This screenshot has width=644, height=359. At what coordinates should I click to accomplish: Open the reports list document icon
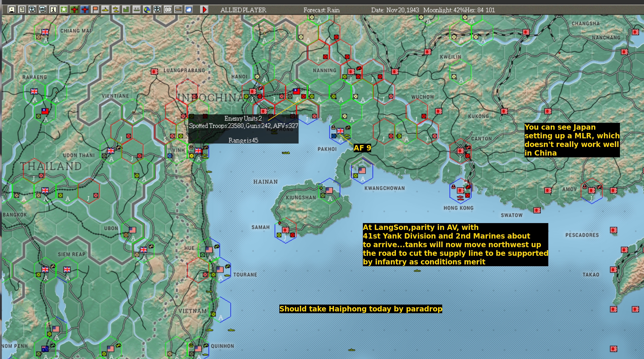pyautogui.click(x=22, y=10)
